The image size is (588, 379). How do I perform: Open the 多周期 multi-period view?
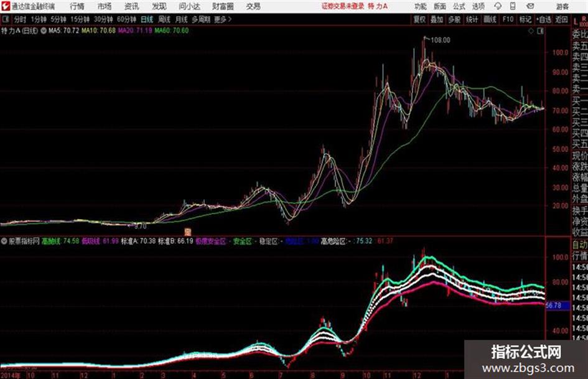tap(201, 19)
